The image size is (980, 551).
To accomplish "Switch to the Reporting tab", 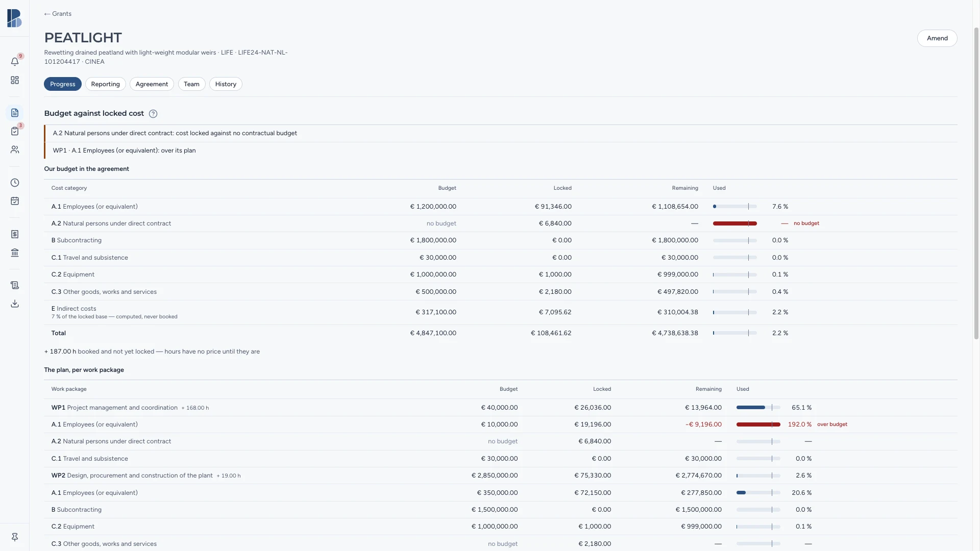I will pos(106,84).
